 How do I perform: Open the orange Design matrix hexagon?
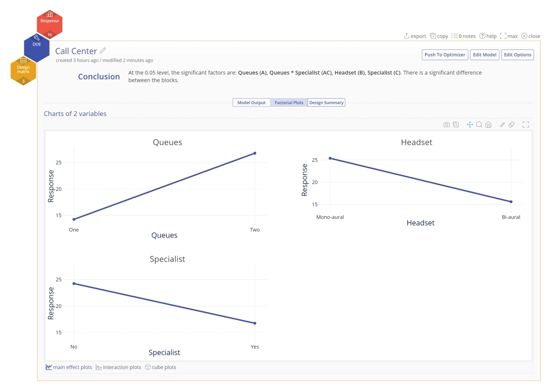click(23, 71)
